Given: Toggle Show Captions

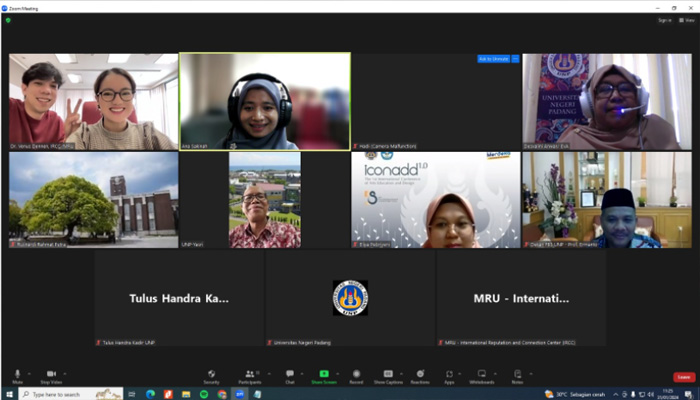Looking at the screenshot, I should point(387,376).
